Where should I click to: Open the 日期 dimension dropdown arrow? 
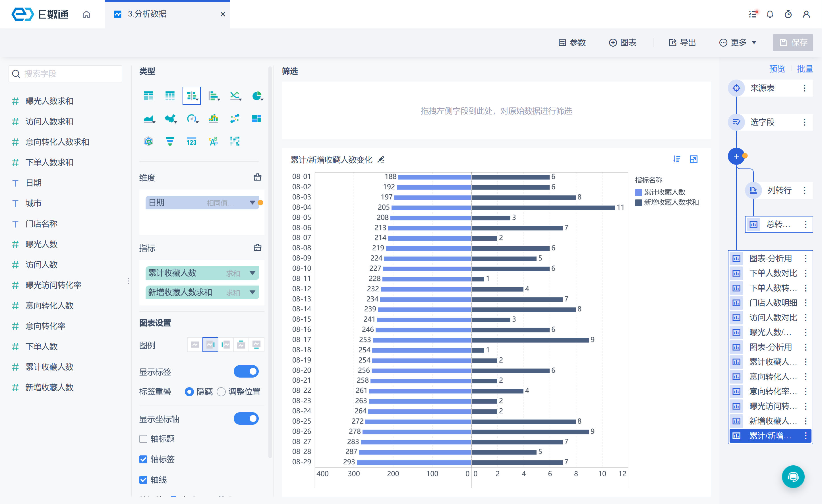click(252, 203)
